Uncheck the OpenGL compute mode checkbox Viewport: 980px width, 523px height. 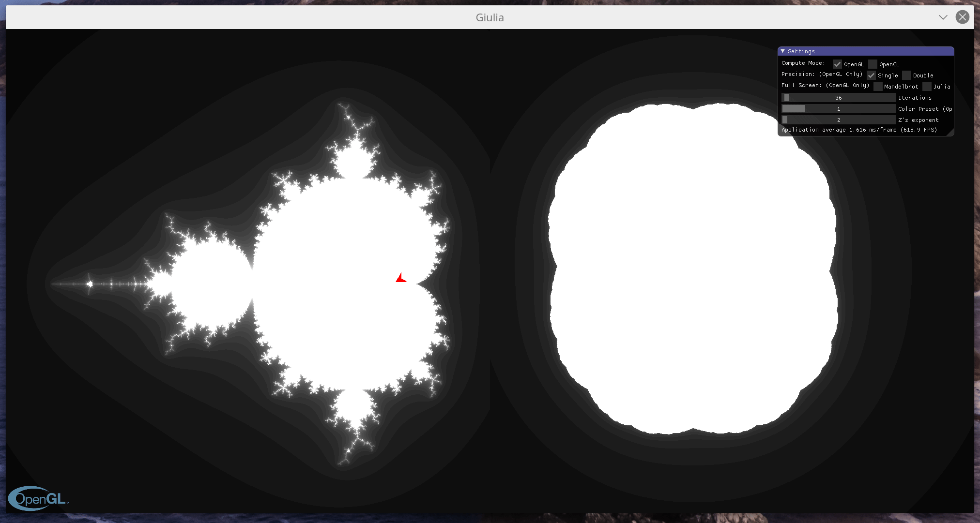pos(838,64)
